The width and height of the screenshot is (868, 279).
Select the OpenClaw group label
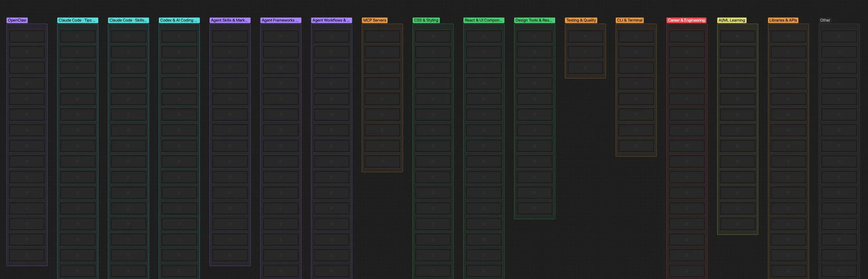17,20
